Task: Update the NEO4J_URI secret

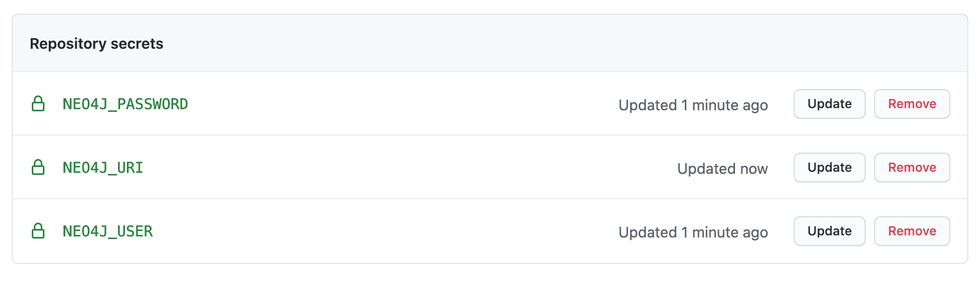Action: click(829, 168)
